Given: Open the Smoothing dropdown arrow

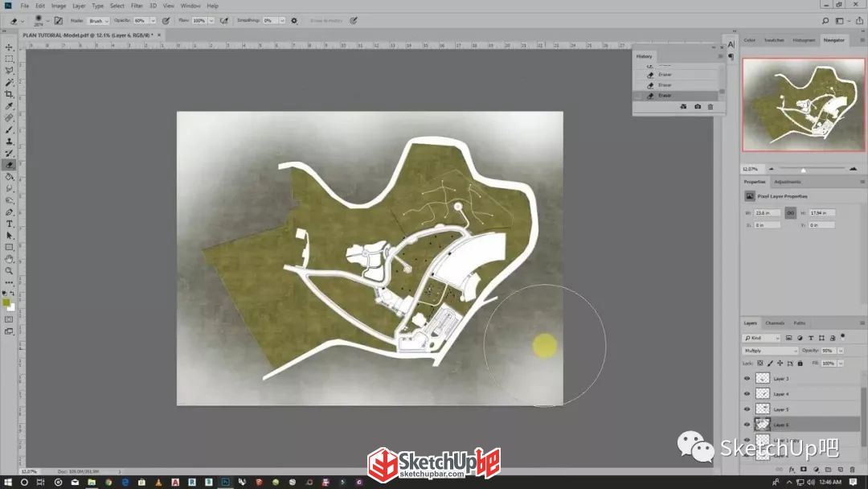Looking at the screenshot, I should click(x=282, y=20).
